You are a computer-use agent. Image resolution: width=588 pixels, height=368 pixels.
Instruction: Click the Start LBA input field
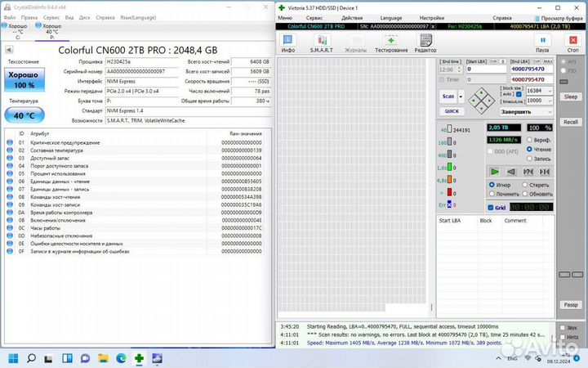click(486, 70)
